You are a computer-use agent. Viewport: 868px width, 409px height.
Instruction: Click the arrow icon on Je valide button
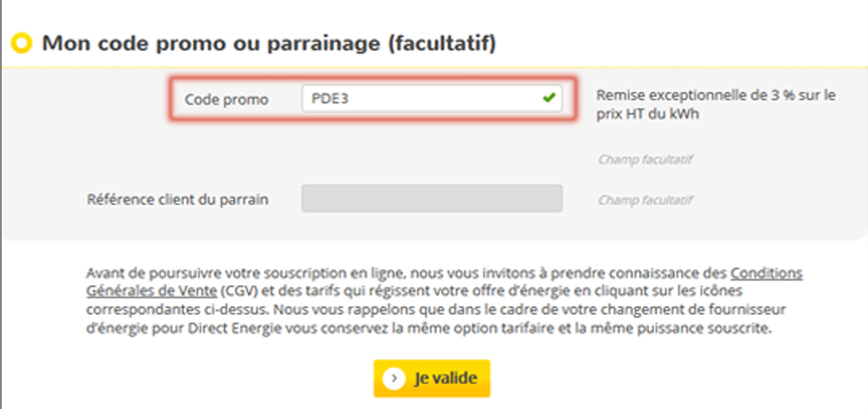click(x=393, y=378)
